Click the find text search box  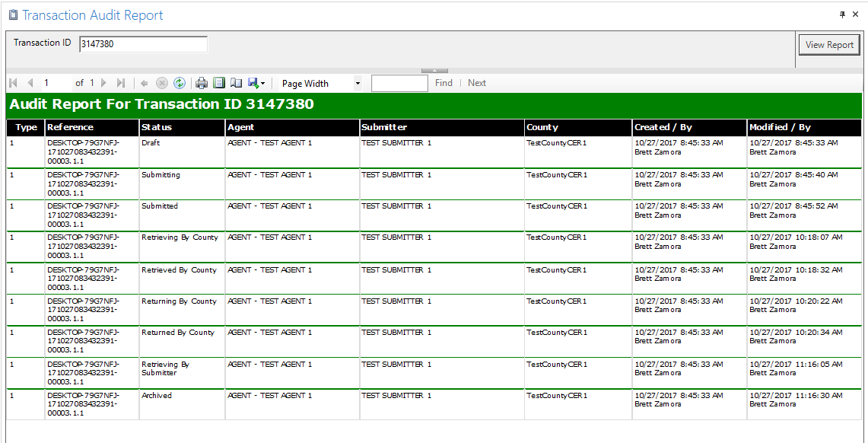399,83
